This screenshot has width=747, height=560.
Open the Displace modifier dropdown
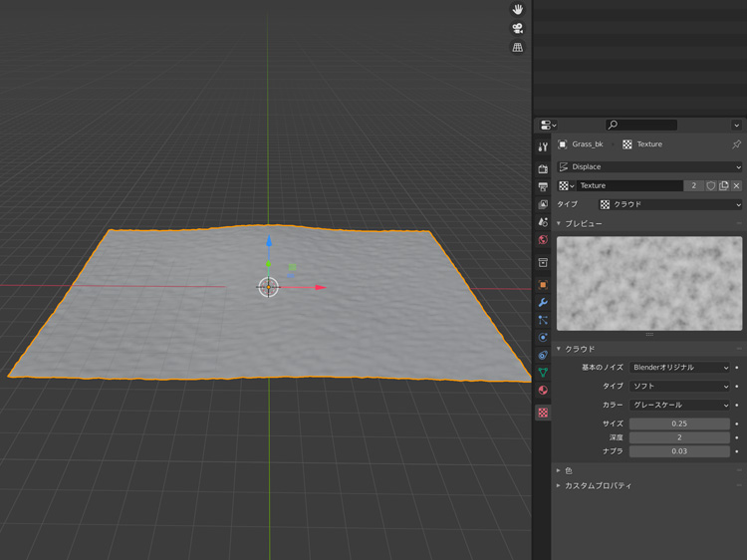click(649, 167)
